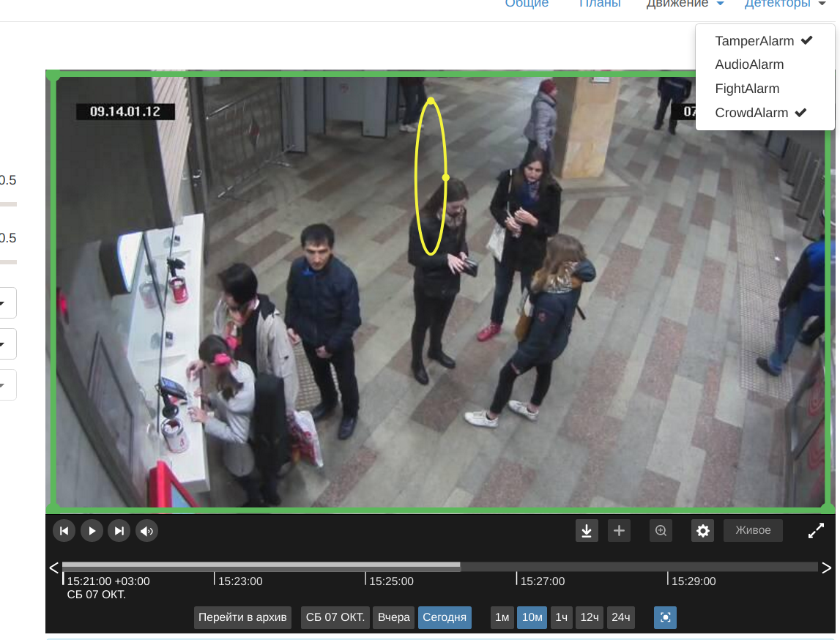This screenshot has height=640, width=840.
Task: Click the lower 0.5 slider on left panel
Action: [8, 262]
